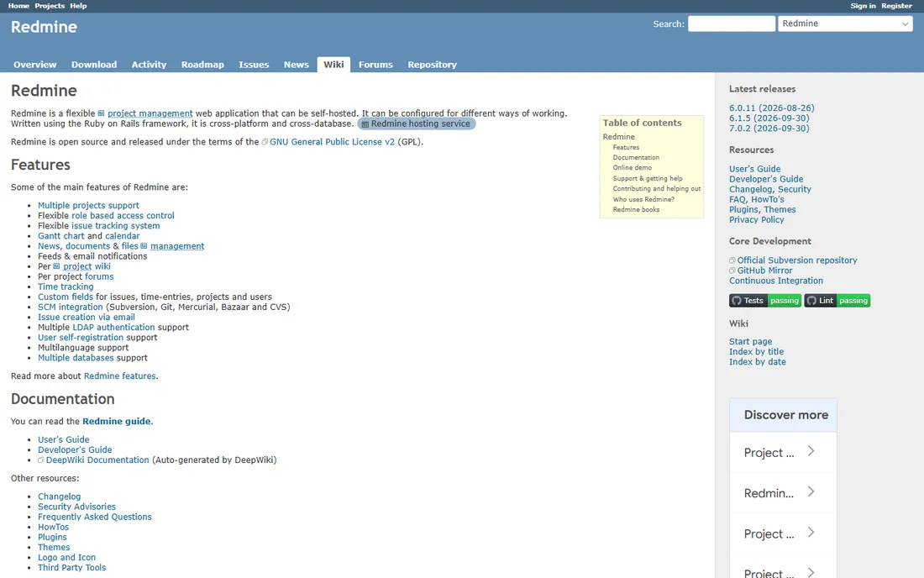The image size is (924, 578).
Task: Jump to Redmine books in table of contents
Action: point(636,210)
